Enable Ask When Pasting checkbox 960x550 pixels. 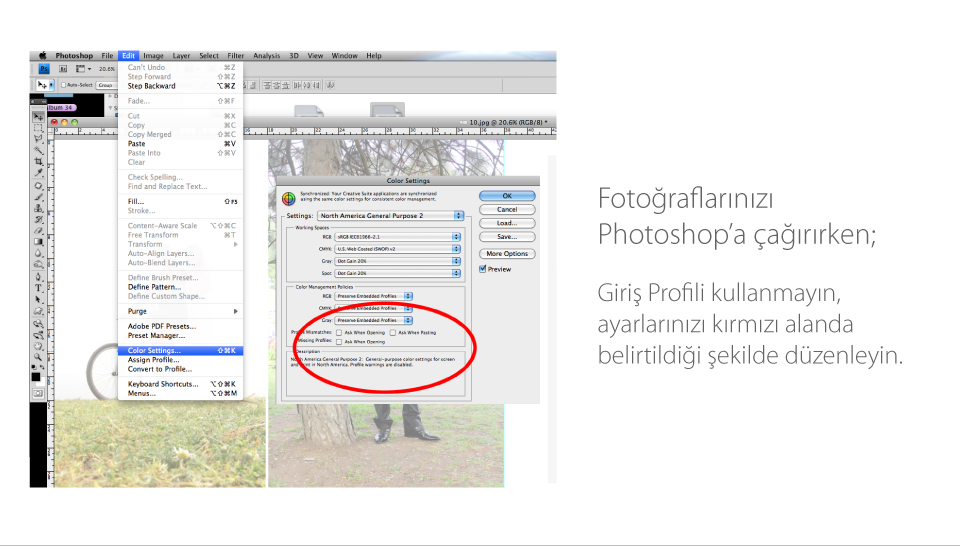tap(392, 333)
